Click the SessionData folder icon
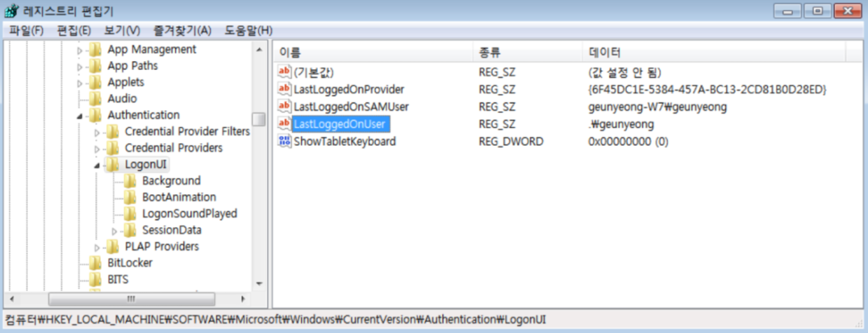The height and width of the screenshot is (333, 868). pyautogui.click(x=130, y=230)
